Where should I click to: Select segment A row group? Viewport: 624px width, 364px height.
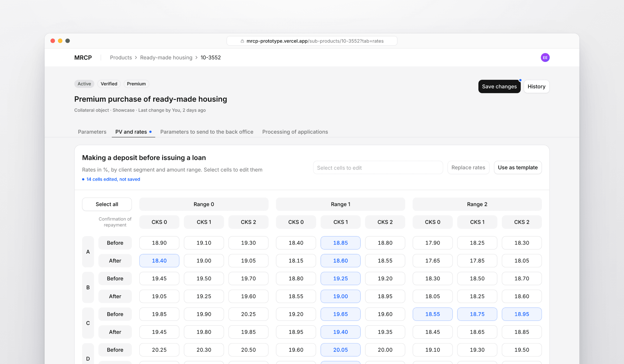click(88, 252)
